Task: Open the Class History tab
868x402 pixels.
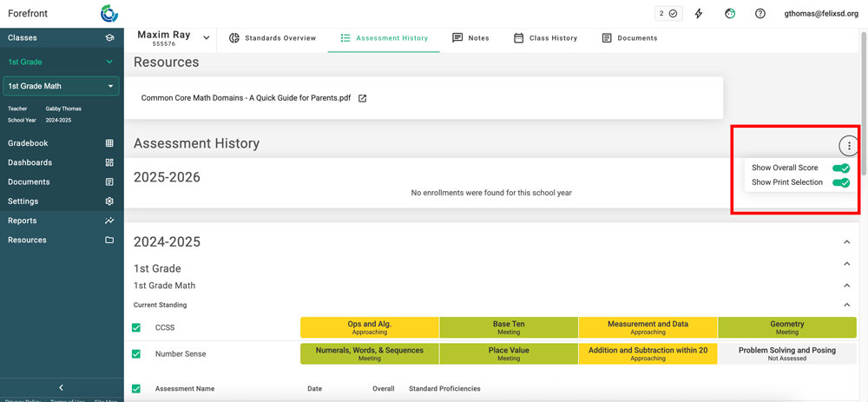Action: (x=545, y=38)
